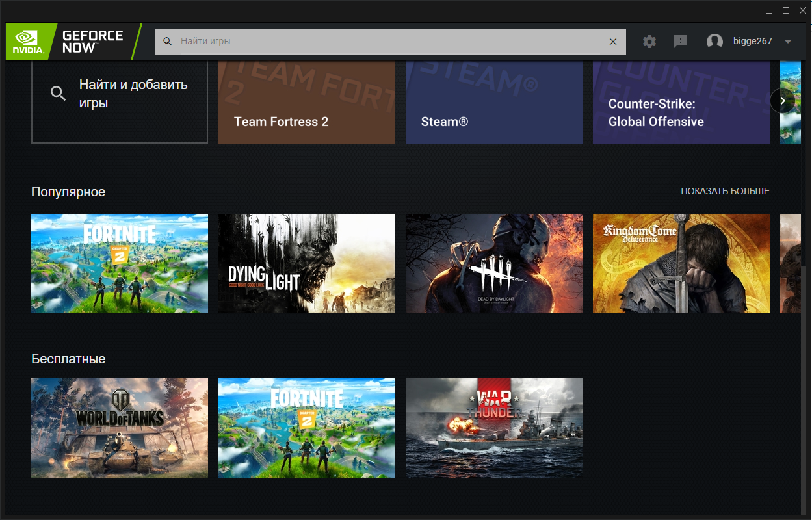Open the Counter-Strike: Global Offensive tile
The width and height of the screenshot is (812, 520).
pyautogui.click(x=681, y=102)
